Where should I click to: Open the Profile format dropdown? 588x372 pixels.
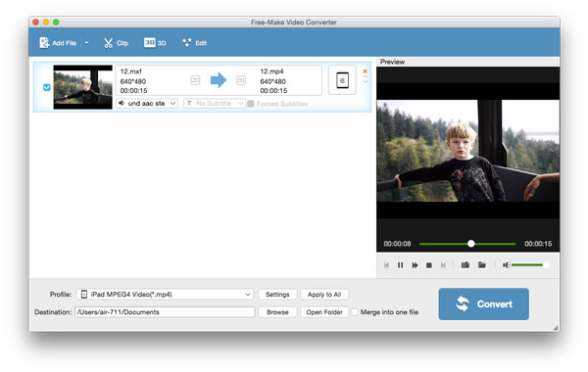pos(166,295)
